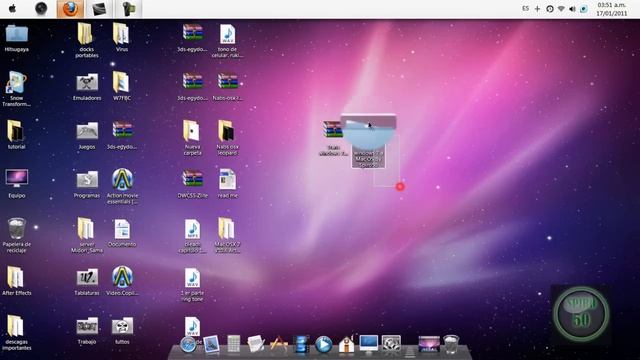The image size is (640, 360).
Task: Click the ES language indicator
Action: click(526, 9)
